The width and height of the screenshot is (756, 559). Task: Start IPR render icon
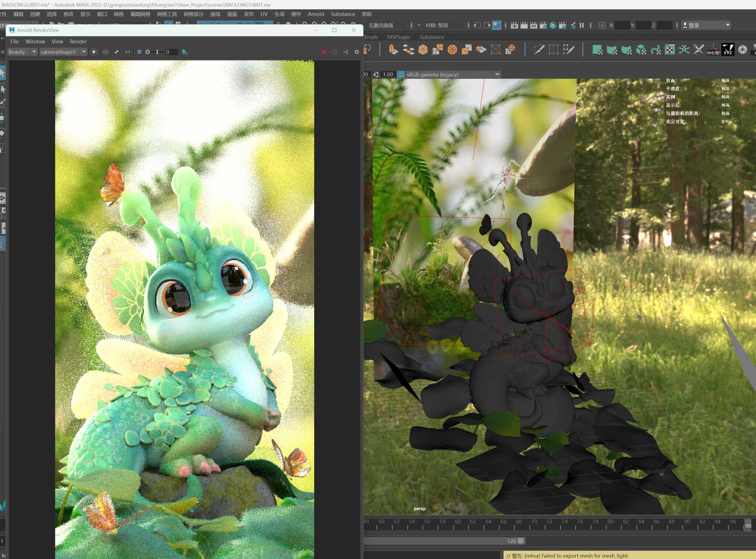point(533,25)
